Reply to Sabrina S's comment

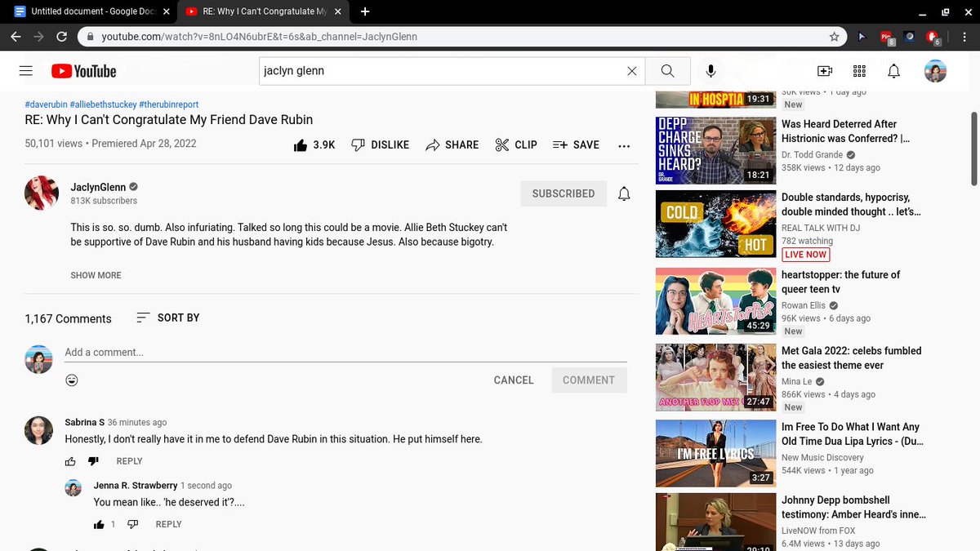pyautogui.click(x=129, y=461)
